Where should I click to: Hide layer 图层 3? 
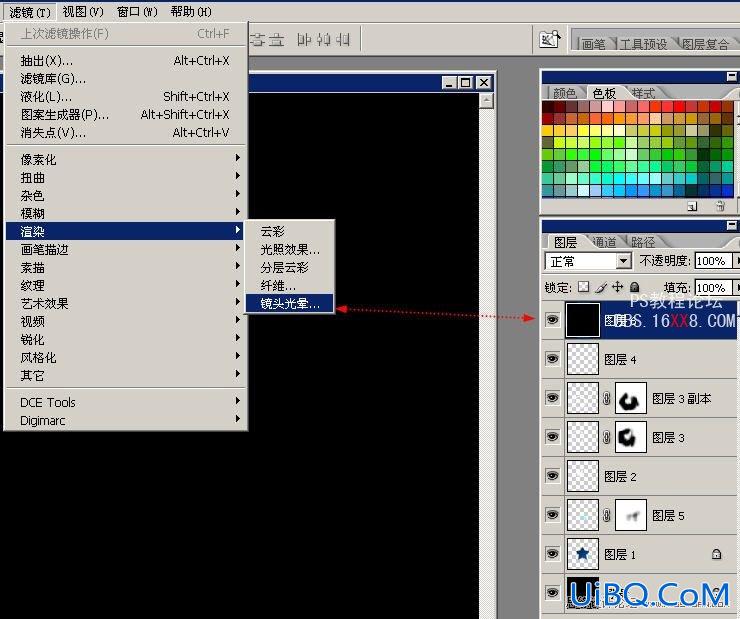tap(552, 437)
